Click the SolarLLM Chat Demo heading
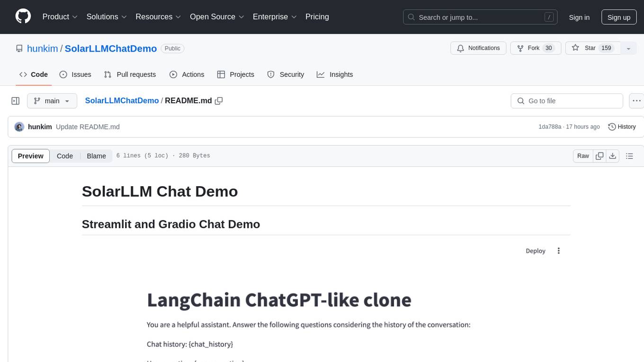This screenshot has width=644, height=362. point(160,191)
